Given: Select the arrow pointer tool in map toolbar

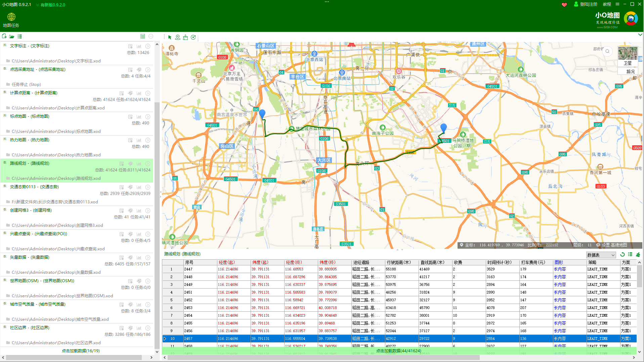Looking at the screenshot, I should pos(170,37).
